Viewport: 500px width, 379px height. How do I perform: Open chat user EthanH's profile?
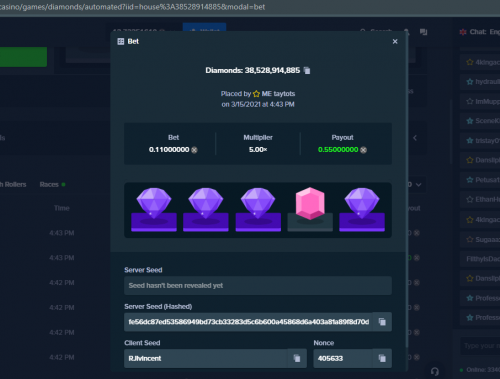tap(487, 200)
